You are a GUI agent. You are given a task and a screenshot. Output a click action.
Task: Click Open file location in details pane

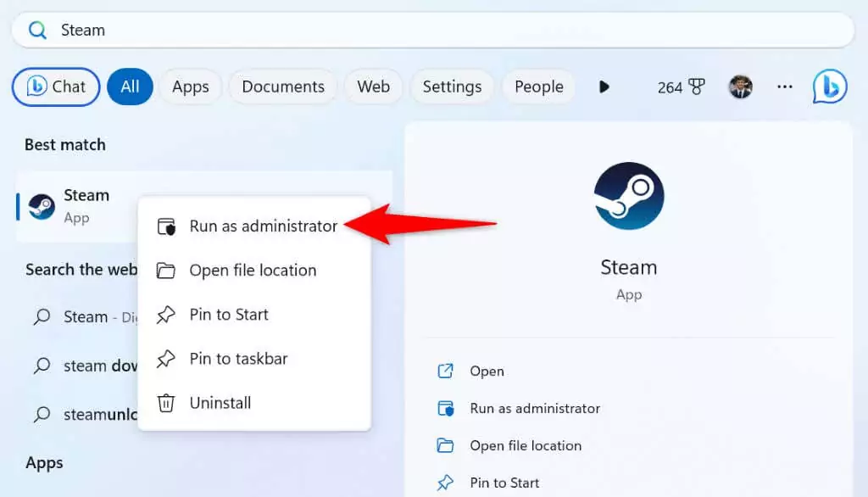pos(526,445)
